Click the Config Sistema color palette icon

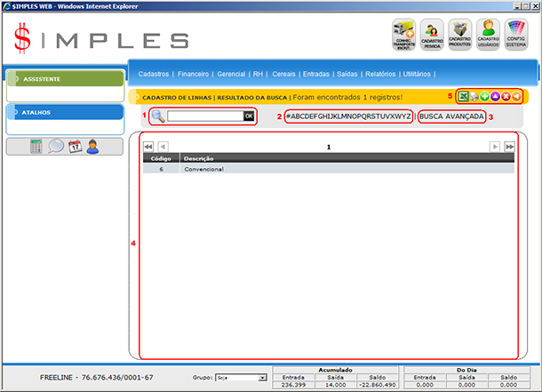[x=516, y=33]
